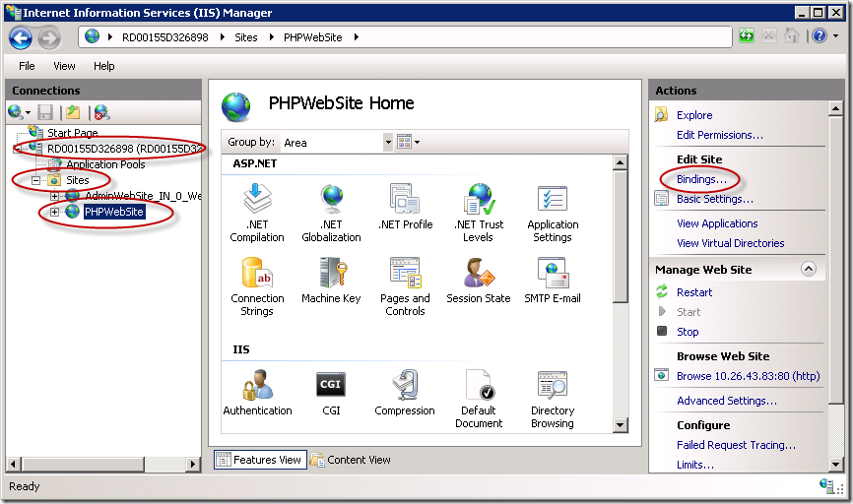Open Failed Request Tracing... link

click(736, 445)
